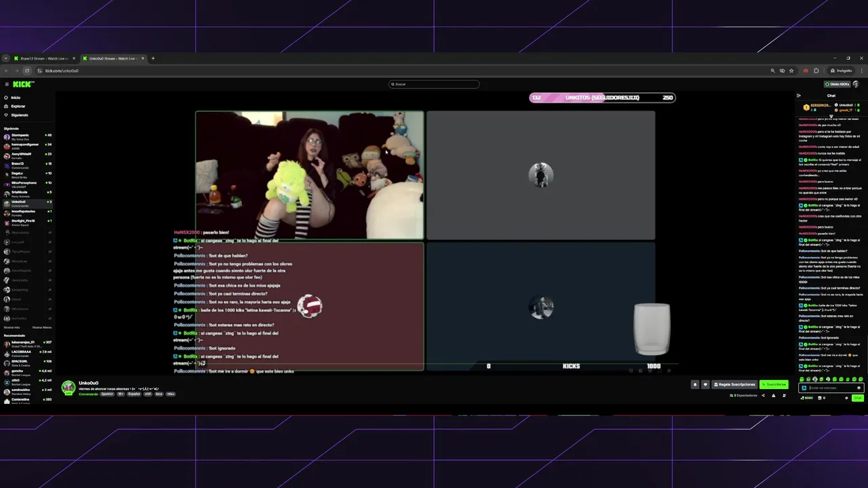Open Conversando category link
This screenshot has width=868, height=488.
pyautogui.click(x=88, y=394)
